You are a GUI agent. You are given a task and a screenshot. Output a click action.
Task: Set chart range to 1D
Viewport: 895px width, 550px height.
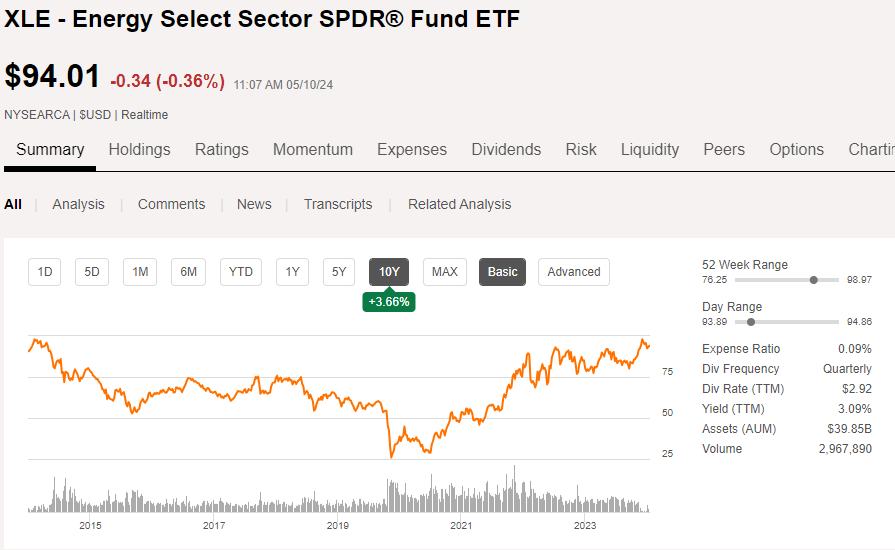pos(45,272)
